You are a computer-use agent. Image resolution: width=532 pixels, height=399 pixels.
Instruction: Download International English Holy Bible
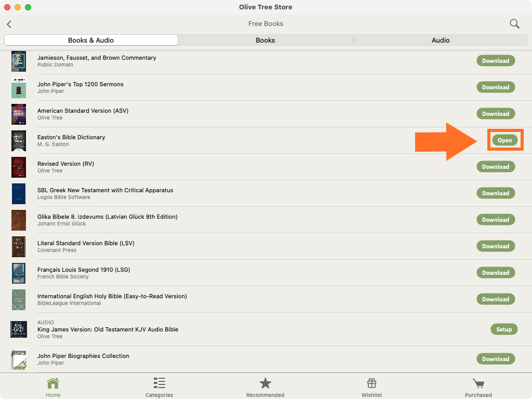496,299
